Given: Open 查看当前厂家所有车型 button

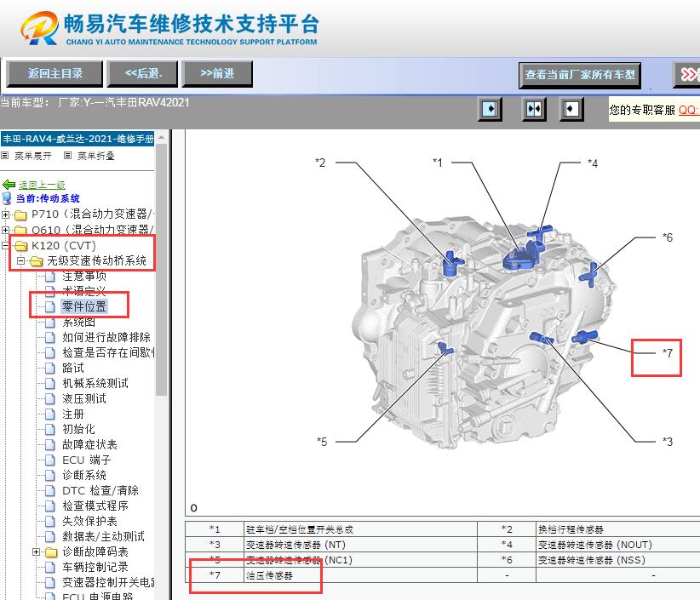Looking at the screenshot, I should 580,75.
